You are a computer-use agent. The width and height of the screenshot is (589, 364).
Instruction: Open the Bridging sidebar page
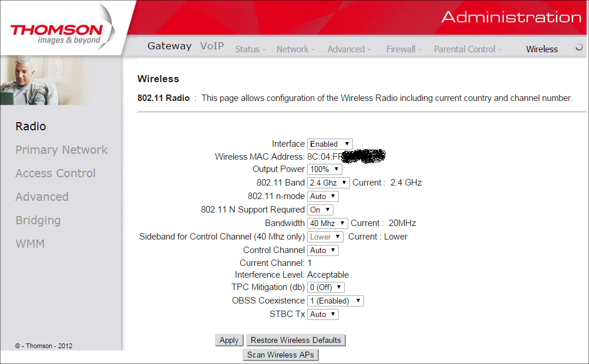coord(38,221)
